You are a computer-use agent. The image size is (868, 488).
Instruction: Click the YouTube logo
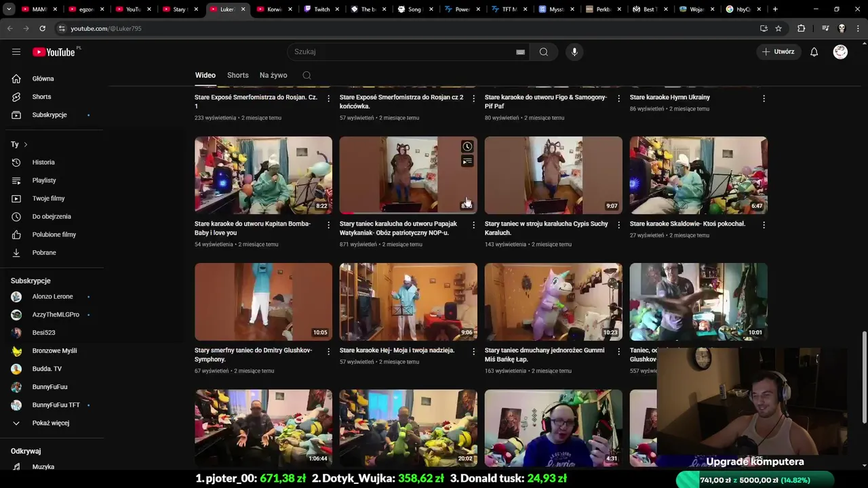(54, 52)
